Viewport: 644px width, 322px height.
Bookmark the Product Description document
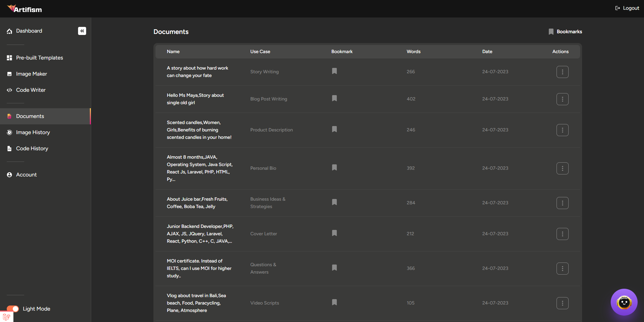point(334,129)
